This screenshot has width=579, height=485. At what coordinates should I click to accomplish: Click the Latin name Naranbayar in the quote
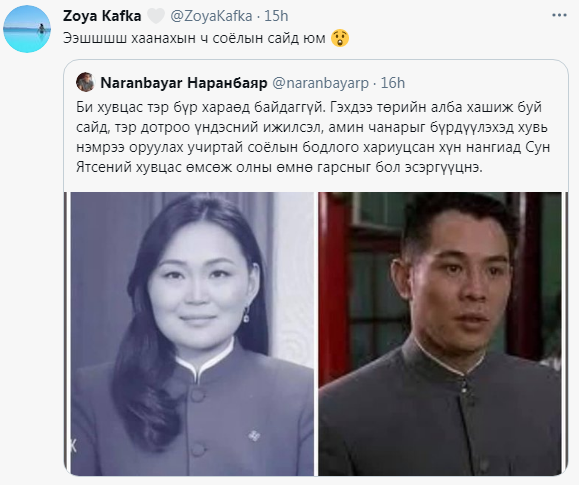pos(141,83)
